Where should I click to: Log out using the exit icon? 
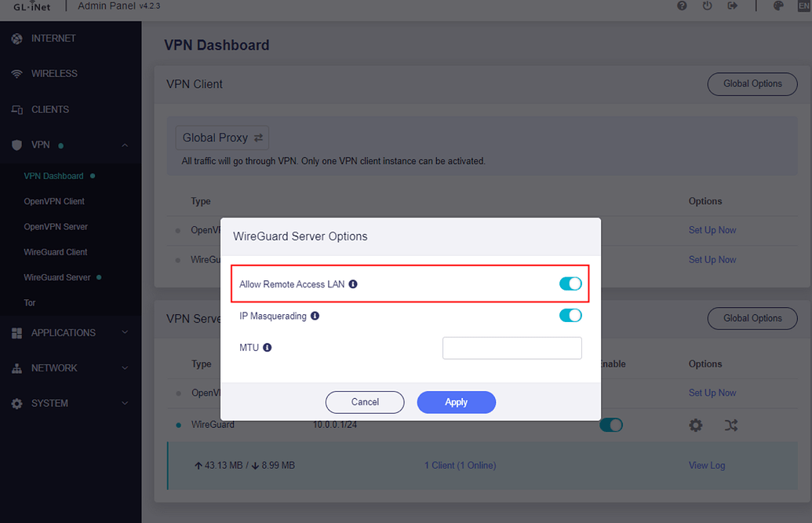[x=733, y=6]
